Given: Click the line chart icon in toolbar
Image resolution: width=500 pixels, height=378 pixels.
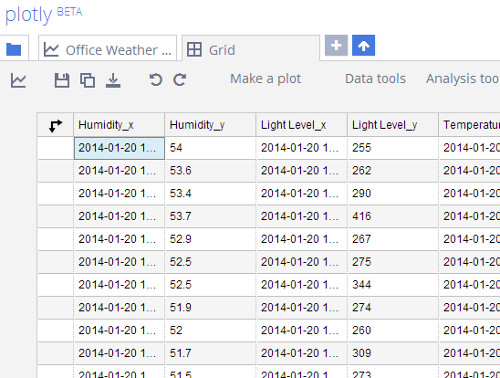Looking at the screenshot, I should point(18,80).
